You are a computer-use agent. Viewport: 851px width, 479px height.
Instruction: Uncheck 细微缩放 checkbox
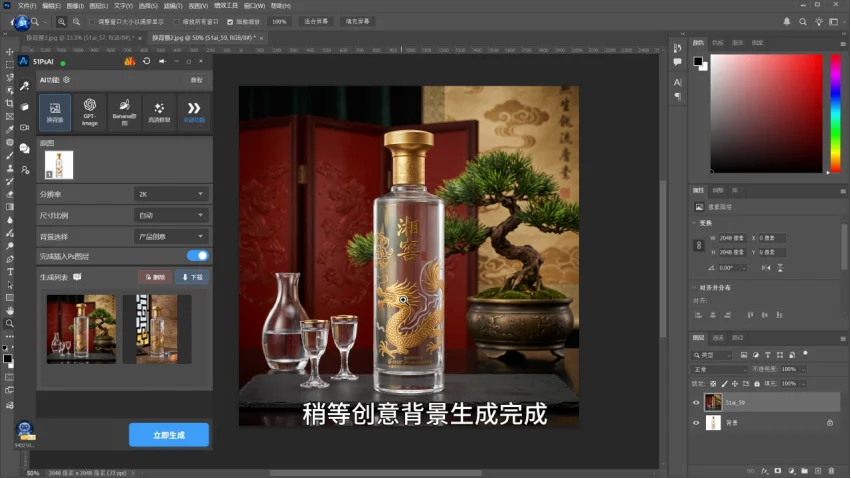(230, 22)
